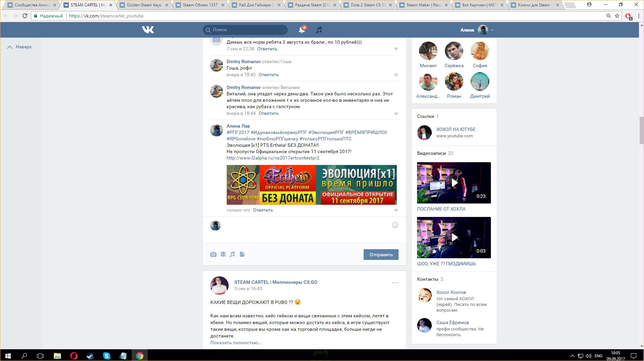Open Windows Action Center notifications
This screenshot has width=644, height=361.
634,356
